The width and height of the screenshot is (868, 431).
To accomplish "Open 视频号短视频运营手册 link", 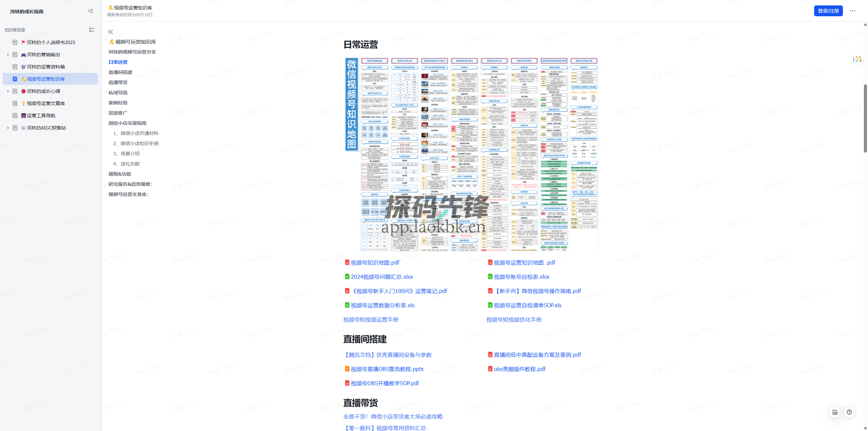I will click(x=371, y=319).
